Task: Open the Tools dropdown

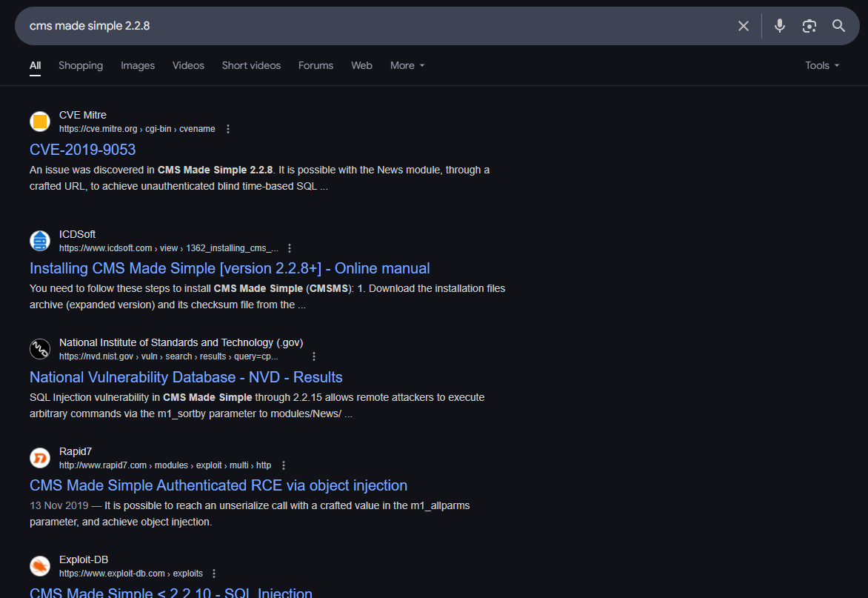Action: pyautogui.click(x=822, y=65)
